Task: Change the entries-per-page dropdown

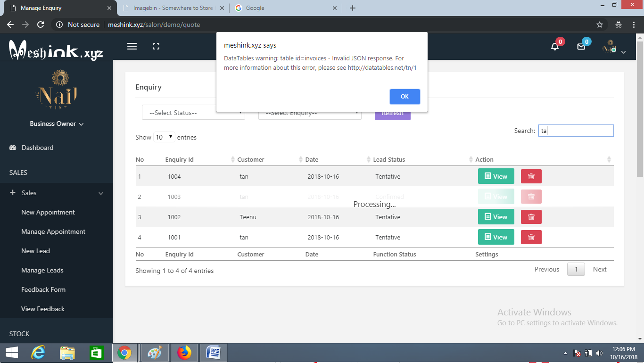Action: 164,137
